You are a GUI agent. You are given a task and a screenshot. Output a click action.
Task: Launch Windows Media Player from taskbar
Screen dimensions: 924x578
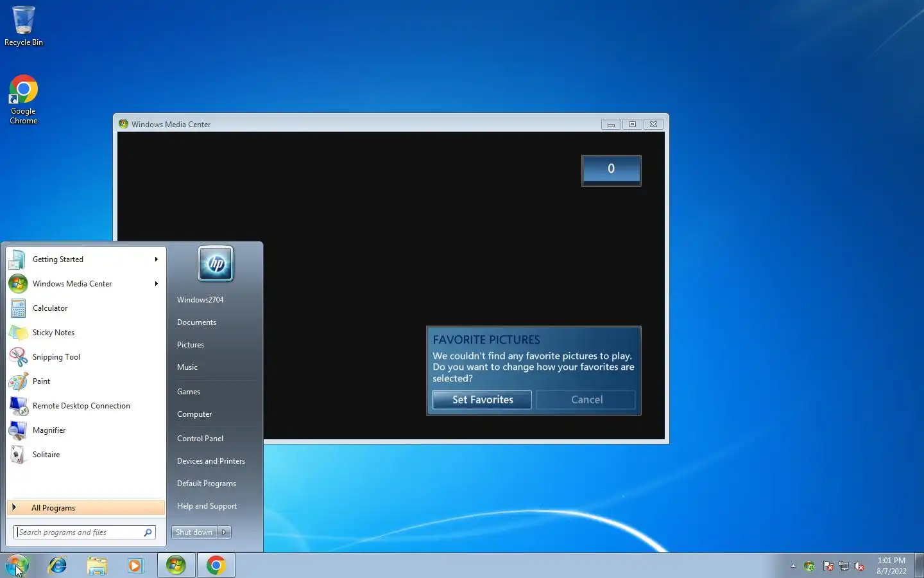click(135, 565)
